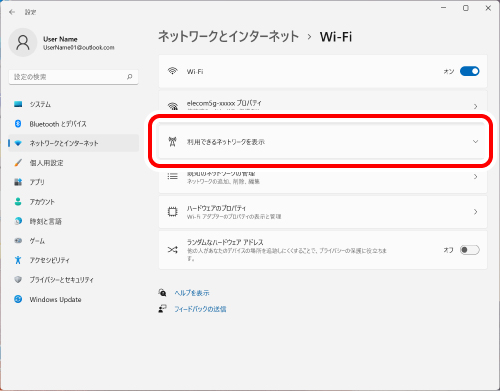Click the ネットワークとインターネット Wi-Fi icon in the sidebar
Viewport: 500px width, 391px height.
pyautogui.click(x=18, y=143)
